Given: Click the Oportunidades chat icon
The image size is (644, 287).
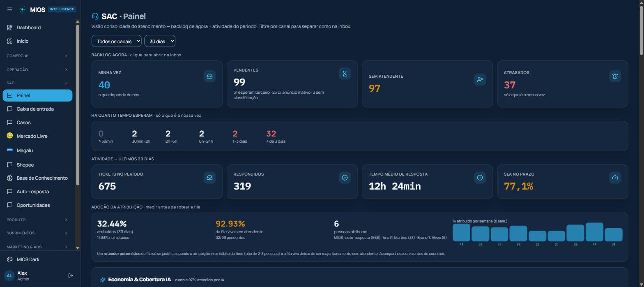Looking at the screenshot, I should 10,205.
